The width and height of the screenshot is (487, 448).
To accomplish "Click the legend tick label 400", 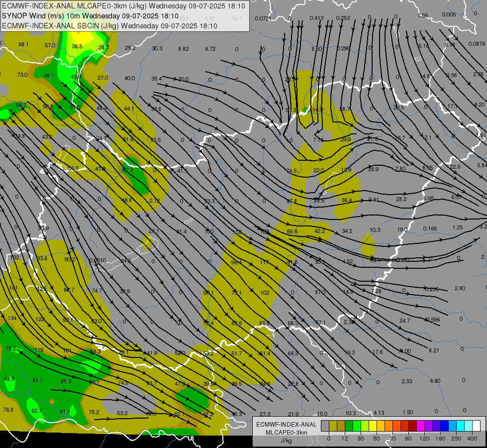I will (x=472, y=439).
